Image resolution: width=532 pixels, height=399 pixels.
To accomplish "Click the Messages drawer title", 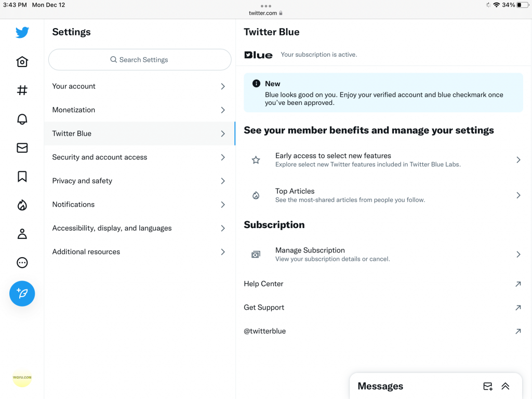I will click(x=380, y=386).
